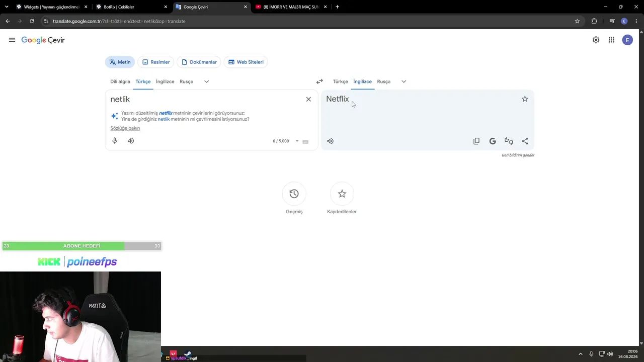The image size is (644, 362).
Task: Start voice input with the microphone
Action: pos(115,141)
